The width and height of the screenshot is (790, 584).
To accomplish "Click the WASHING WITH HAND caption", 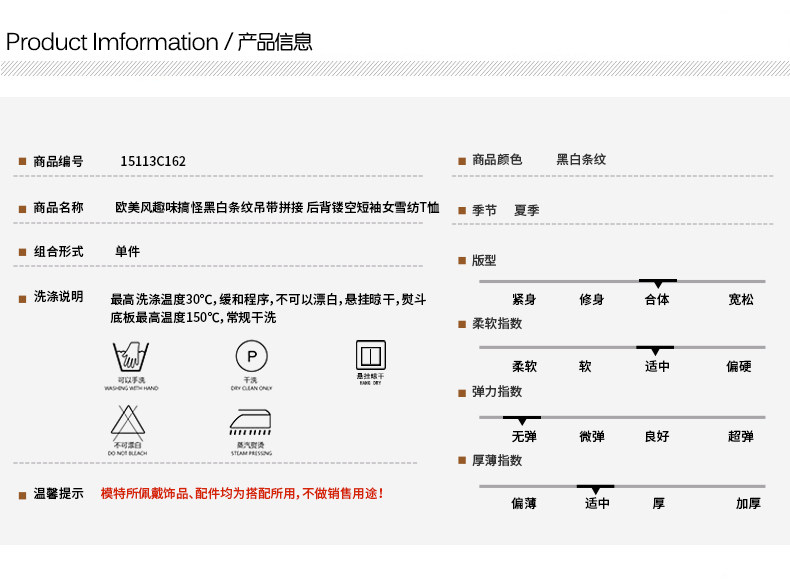I will click(131, 388).
